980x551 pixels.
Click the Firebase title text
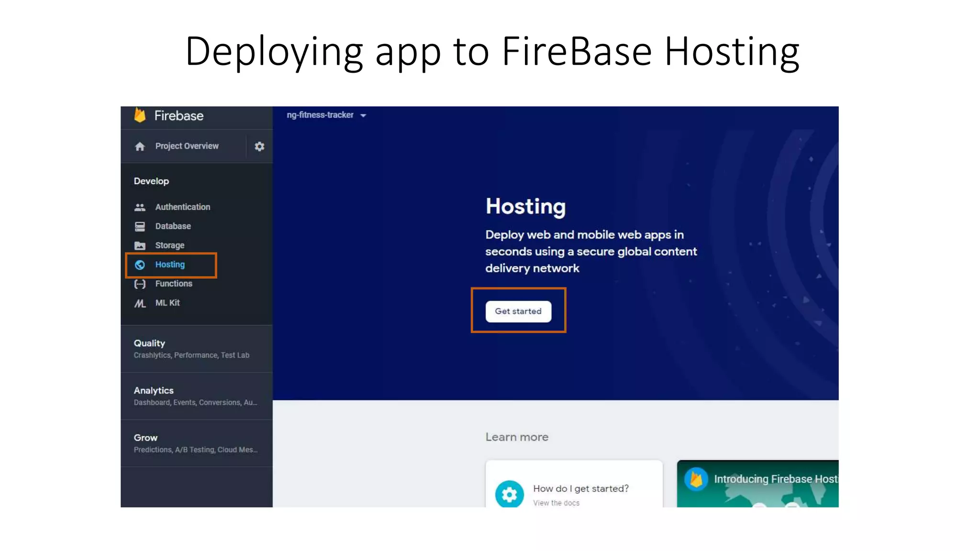pos(178,116)
